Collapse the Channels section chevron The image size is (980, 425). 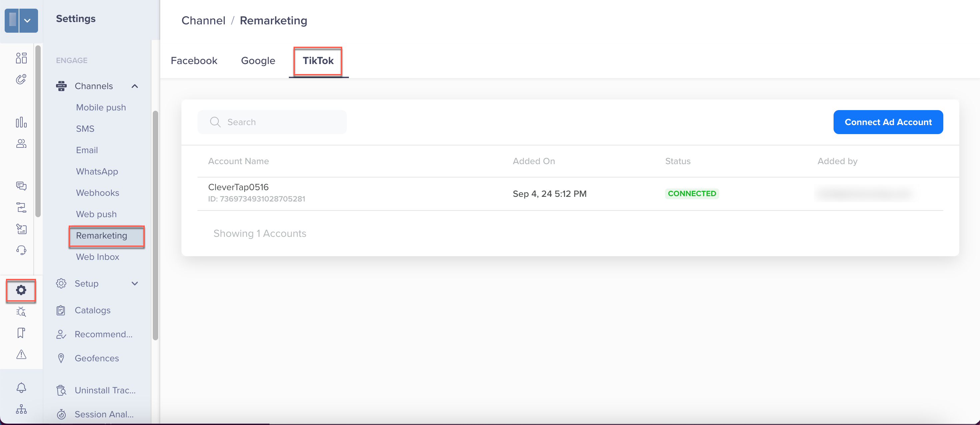tap(135, 86)
